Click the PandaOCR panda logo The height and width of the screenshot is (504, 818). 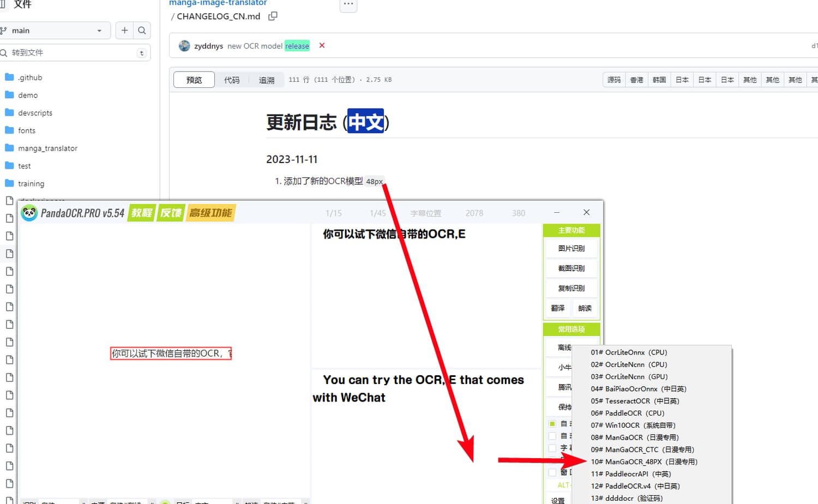pyautogui.click(x=29, y=213)
